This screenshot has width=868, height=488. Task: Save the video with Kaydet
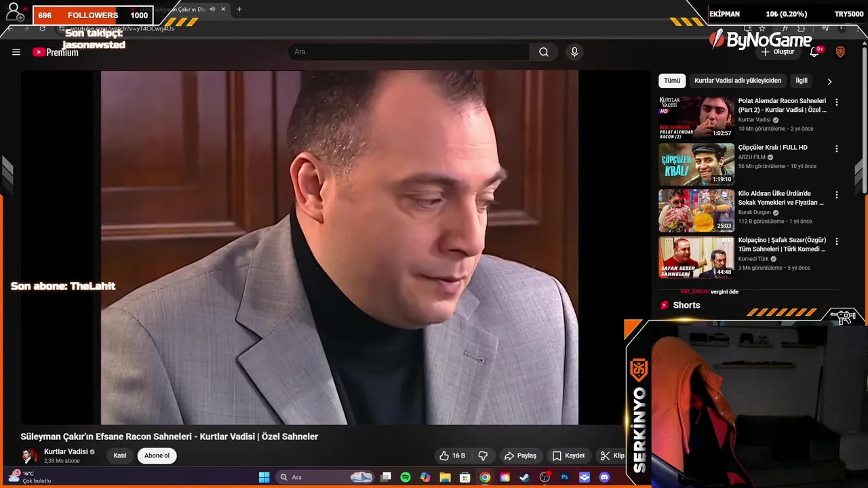point(568,455)
